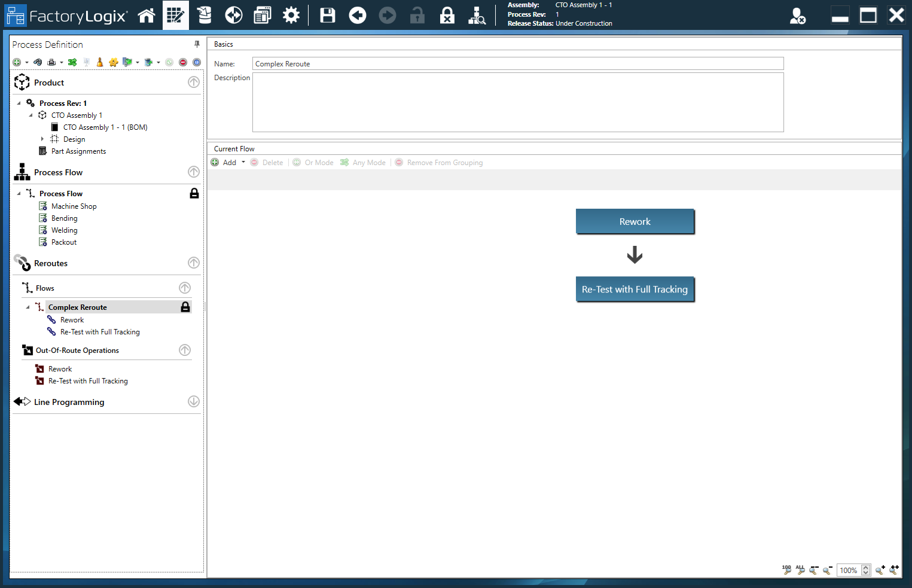Viewport: 912px width, 588px height.
Task: Click the Description text box
Action: pyautogui.click(x=517, y=102)
